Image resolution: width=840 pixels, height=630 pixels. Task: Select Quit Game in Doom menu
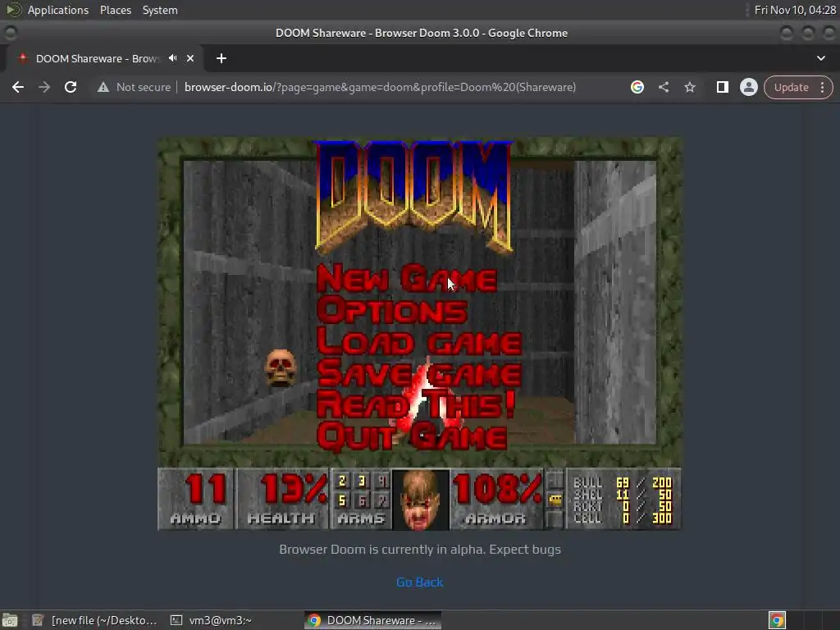tap(412, 436)
